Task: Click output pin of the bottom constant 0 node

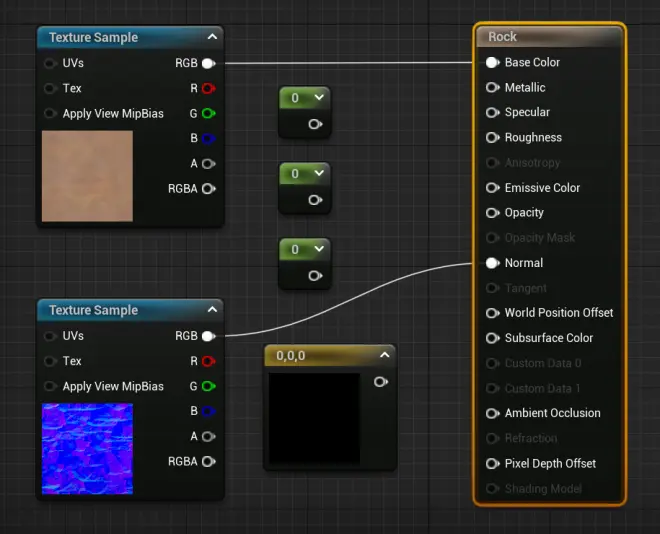Action: click(315, 276)
